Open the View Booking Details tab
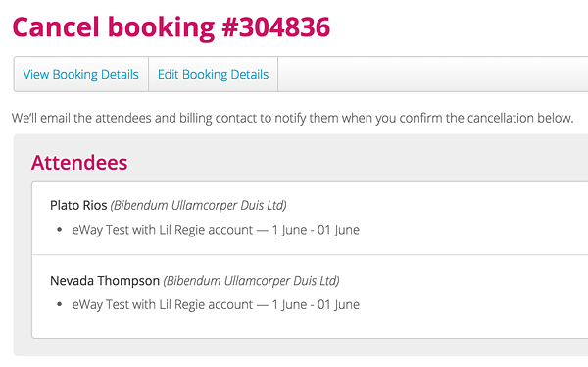This screenshot has width=588, height=367. click(80, 74)
